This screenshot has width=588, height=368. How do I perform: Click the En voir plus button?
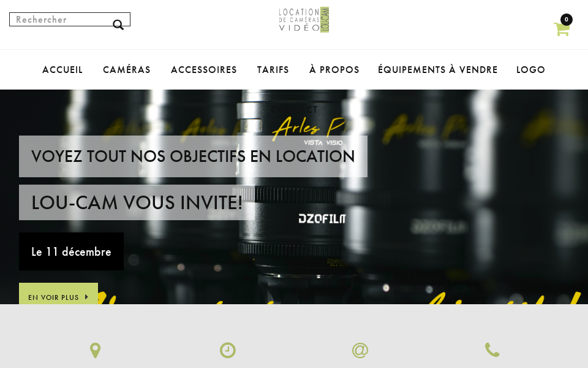click(x=59, y=294)
